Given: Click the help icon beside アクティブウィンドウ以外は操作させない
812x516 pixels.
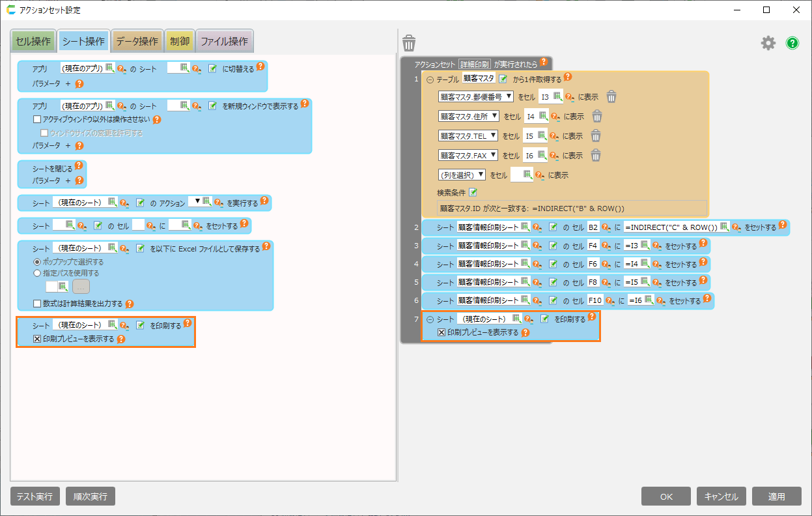Looking at the screenshot, I should (x=157, y=120).
